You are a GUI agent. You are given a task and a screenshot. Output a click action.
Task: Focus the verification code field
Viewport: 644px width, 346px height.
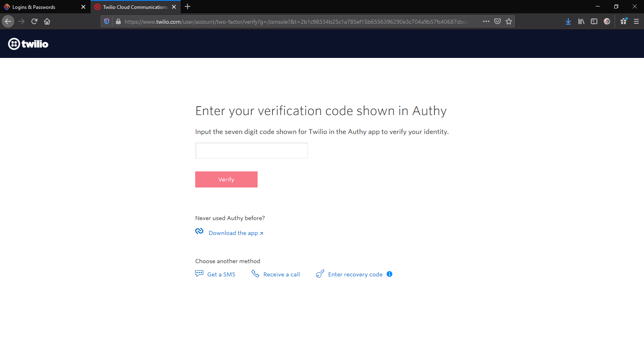click(x=252, y=150)
